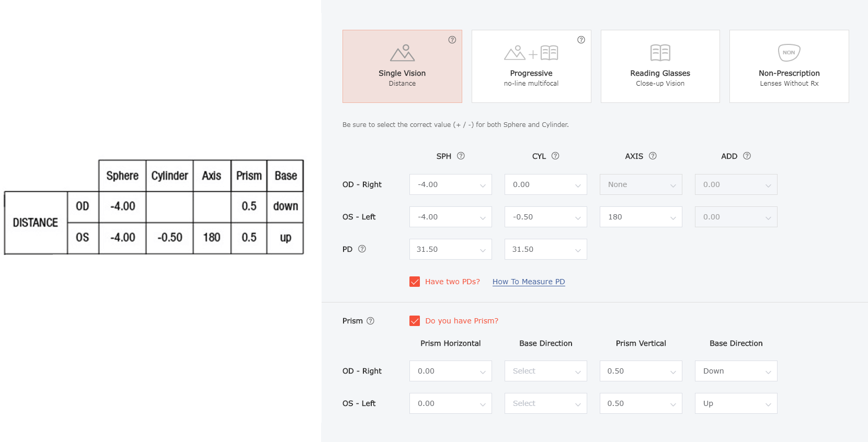
Task: Click help icon next to CYL
Action: point(555,156)
